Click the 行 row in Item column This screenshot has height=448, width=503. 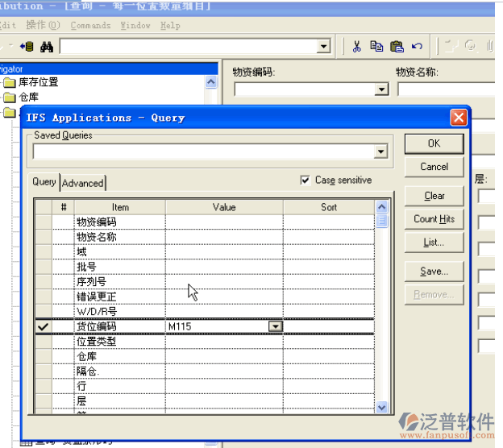click(119, 386)
